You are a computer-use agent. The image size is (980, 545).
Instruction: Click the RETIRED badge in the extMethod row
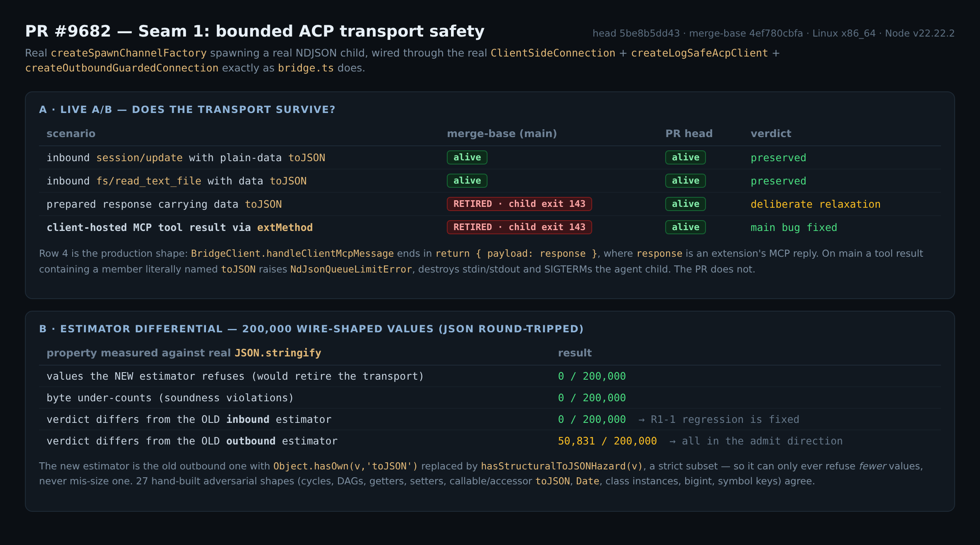click(x=519, y=227)
